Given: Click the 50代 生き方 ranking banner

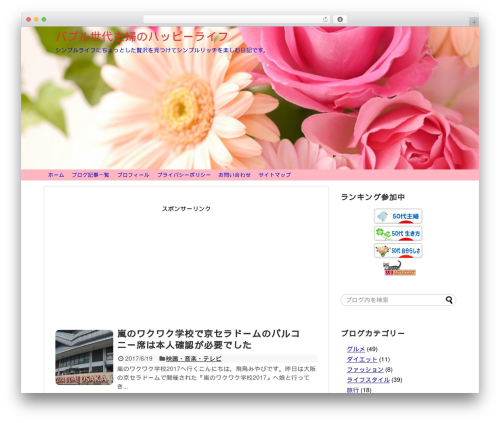Looking at the screenshot, I should pyautogui.click(x=398, y=233).
